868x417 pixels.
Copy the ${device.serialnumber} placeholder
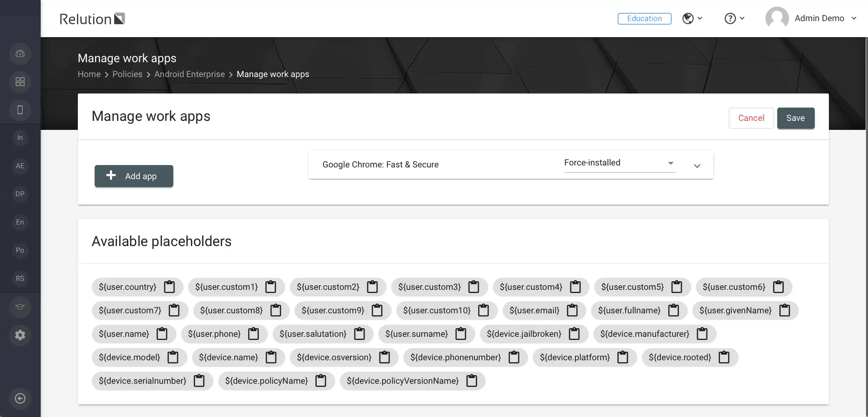click(x=199, y=381)
